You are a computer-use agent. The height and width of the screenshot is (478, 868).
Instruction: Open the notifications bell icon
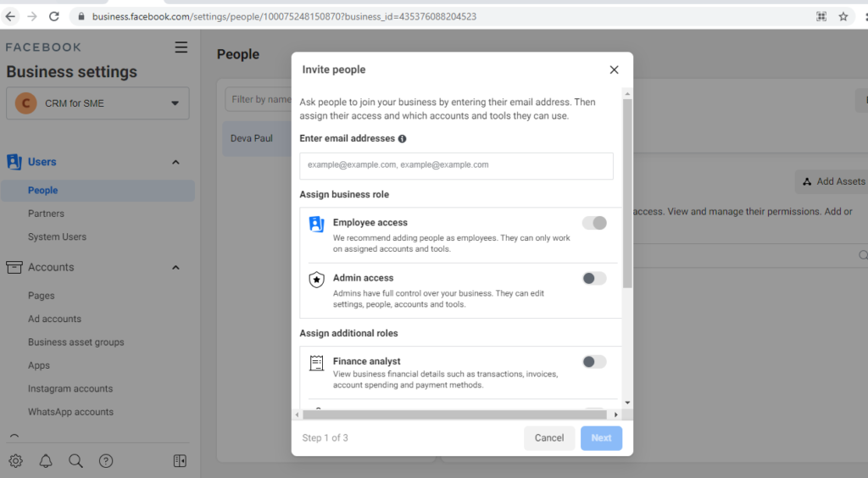pyautogui.click(x=46, y=461)
